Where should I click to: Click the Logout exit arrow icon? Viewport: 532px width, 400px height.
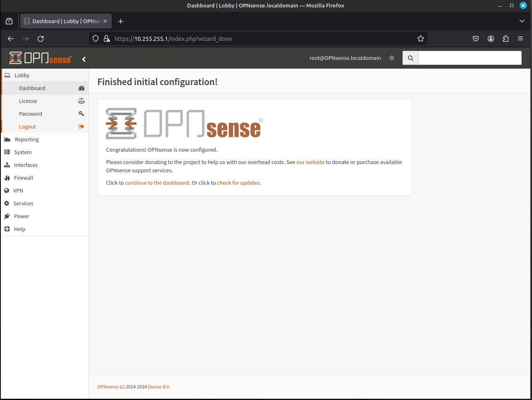tap(81, 126)
